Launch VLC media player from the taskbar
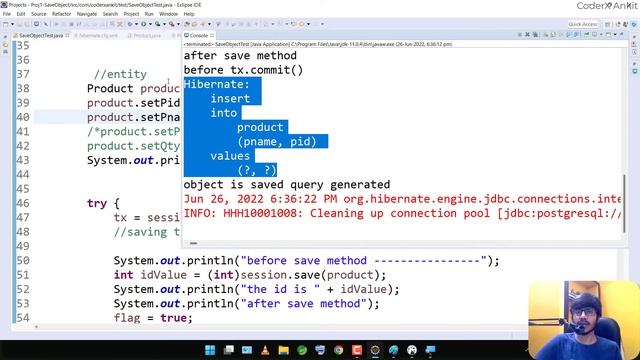The height and width of the screenshot is (360, 640). pyautogui.click(x=265, y=350)
